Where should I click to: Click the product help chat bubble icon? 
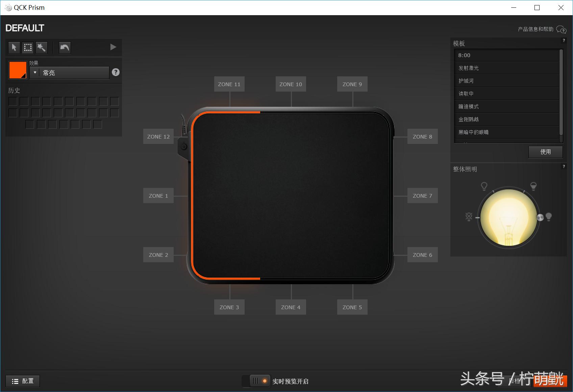click(x=561, y=30)
